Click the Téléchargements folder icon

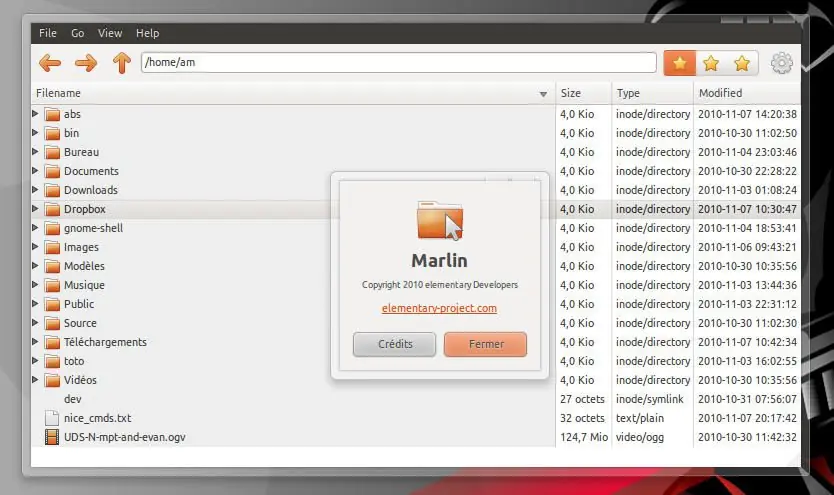52,342
